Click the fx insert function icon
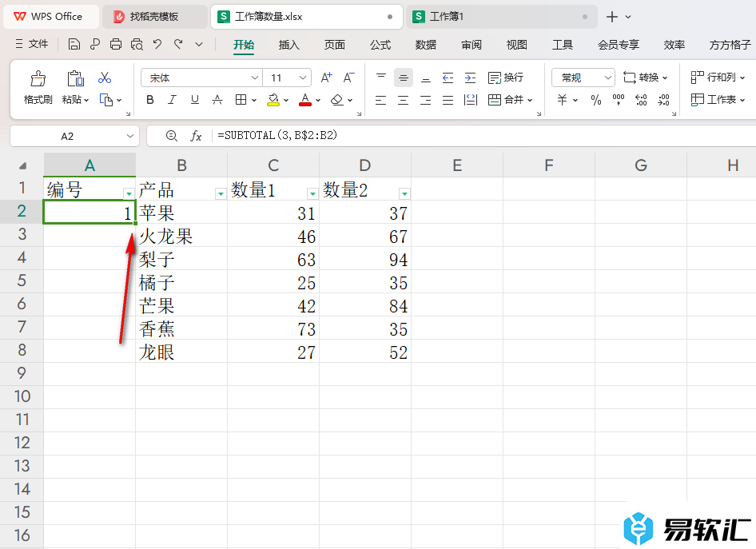This screenshot has width=756, height=549. coord(196,136)
